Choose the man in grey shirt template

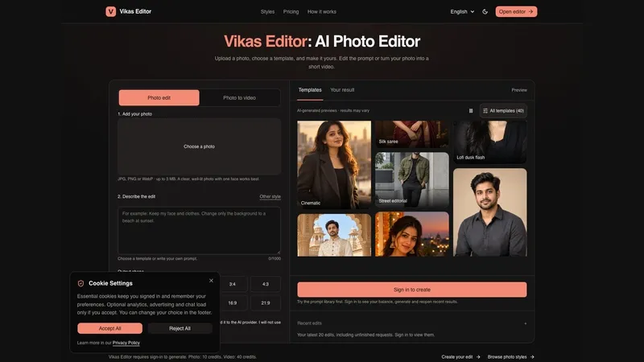point(490,212)
